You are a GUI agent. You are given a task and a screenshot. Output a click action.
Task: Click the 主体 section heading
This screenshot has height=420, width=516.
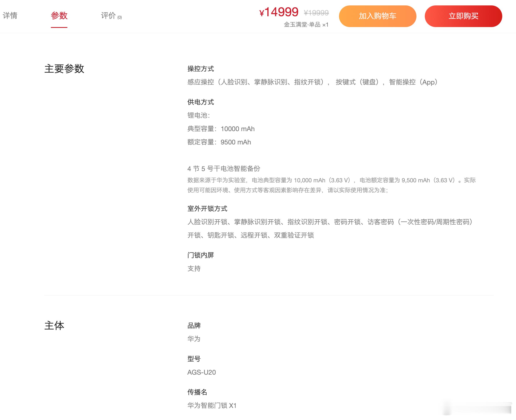[x=54, y=326]
